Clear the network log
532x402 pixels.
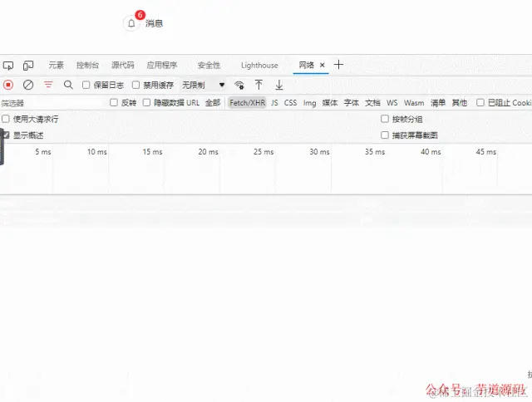coord(28,85)
